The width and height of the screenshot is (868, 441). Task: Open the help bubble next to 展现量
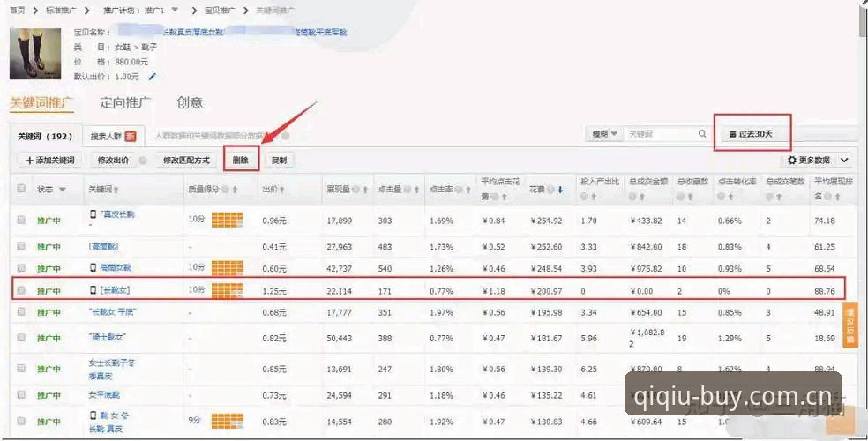coord(356,190)
